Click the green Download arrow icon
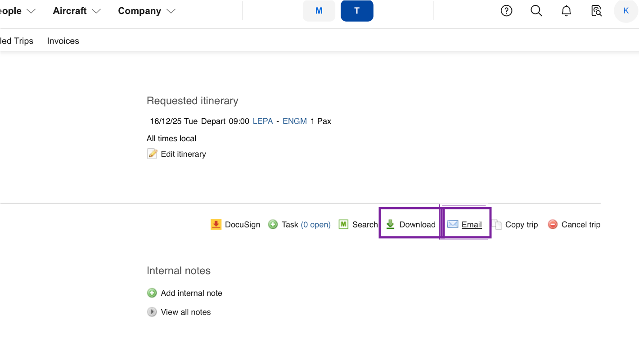Image resolution: width=639 pixels, height=364 pixels. pyautogui.click(x=390, y=224)
